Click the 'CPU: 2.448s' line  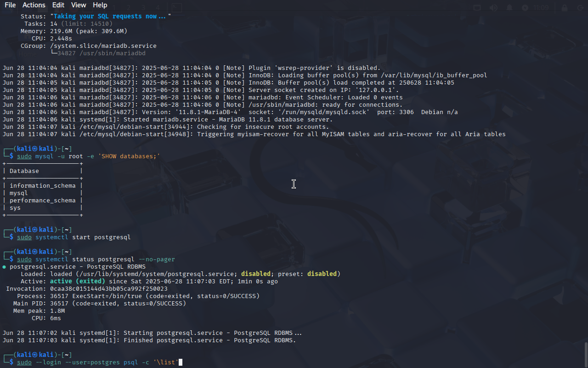pyautogui.click(x=52, y=39)
